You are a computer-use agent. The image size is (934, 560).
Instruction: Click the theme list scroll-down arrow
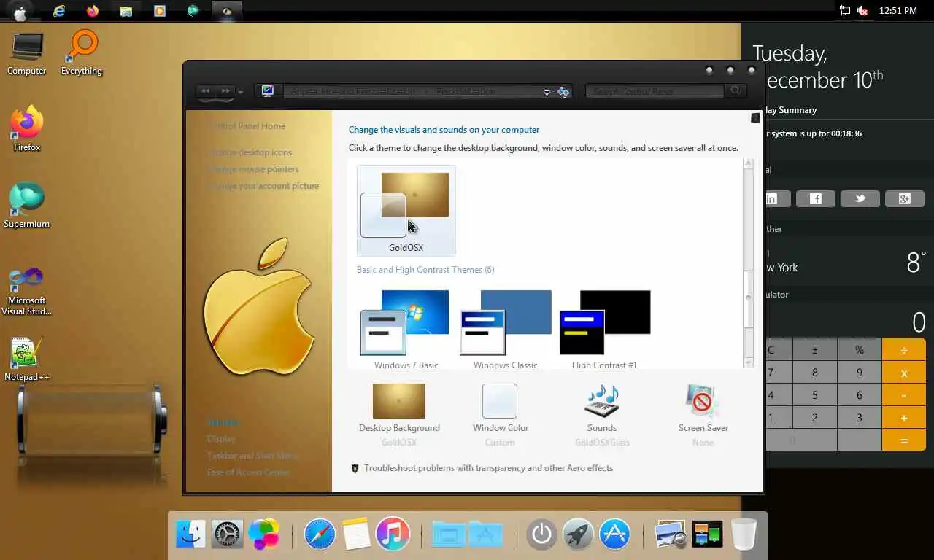click(x=748, y=362)
